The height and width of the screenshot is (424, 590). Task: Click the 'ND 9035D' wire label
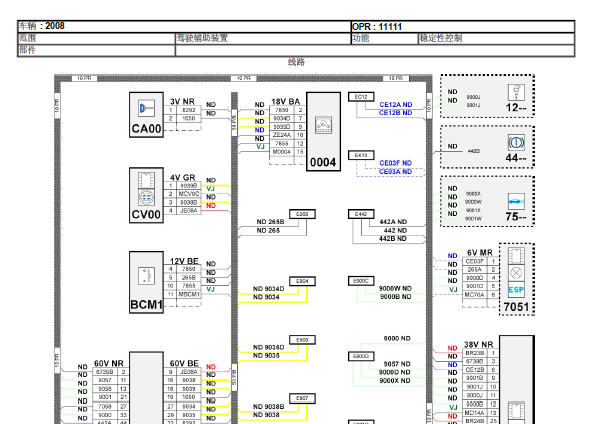(x=268, y=347)
